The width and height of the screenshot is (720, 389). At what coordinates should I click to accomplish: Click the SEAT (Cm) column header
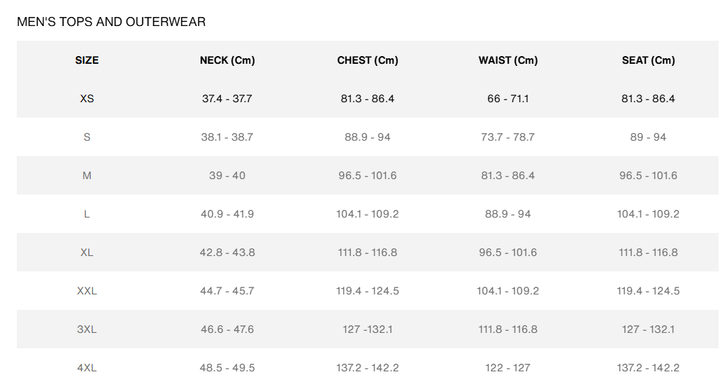coord(648,60)
